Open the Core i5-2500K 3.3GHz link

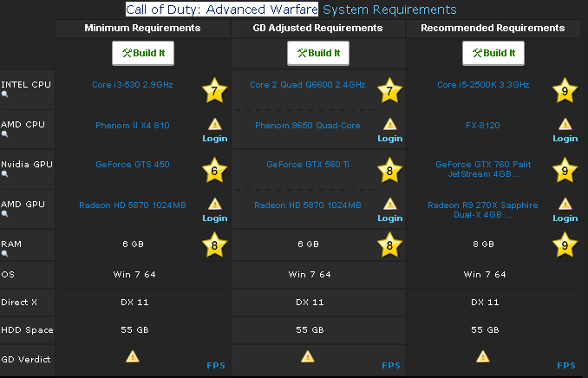click(483, 85)
